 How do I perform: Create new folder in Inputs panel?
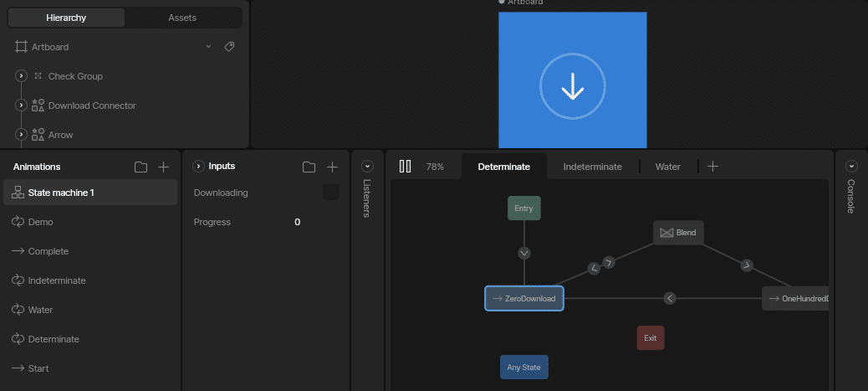(309, 167)
